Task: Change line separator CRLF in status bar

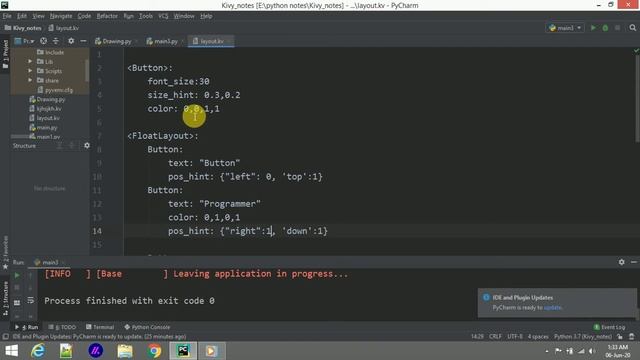Action: (495, 337)
